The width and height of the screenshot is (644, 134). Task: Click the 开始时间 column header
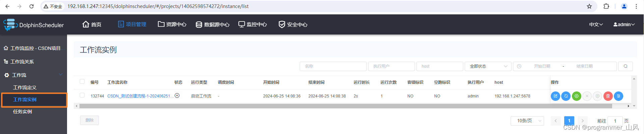point(271,82)
